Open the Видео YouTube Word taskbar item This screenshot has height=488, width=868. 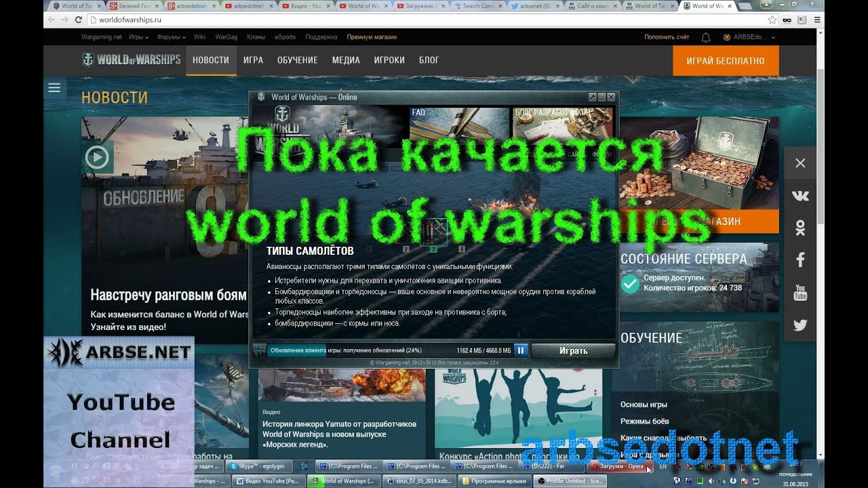pos(267,481)
